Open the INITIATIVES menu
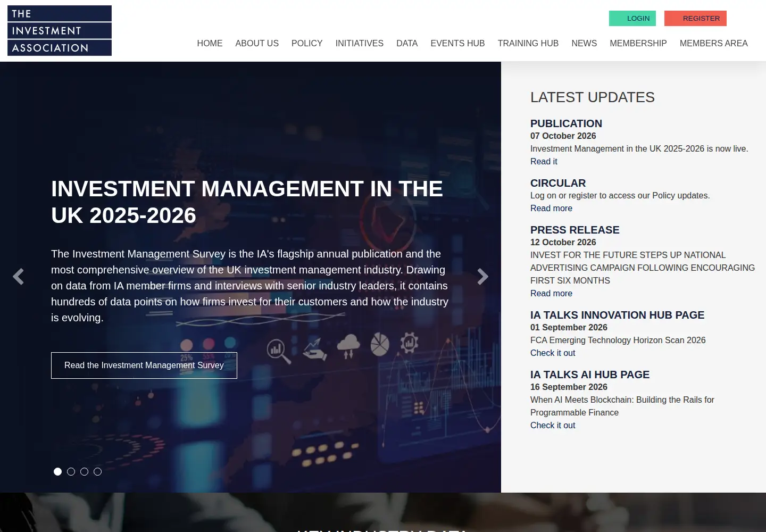Viewport: 766px width, 532px height. [x=360, y=43]
